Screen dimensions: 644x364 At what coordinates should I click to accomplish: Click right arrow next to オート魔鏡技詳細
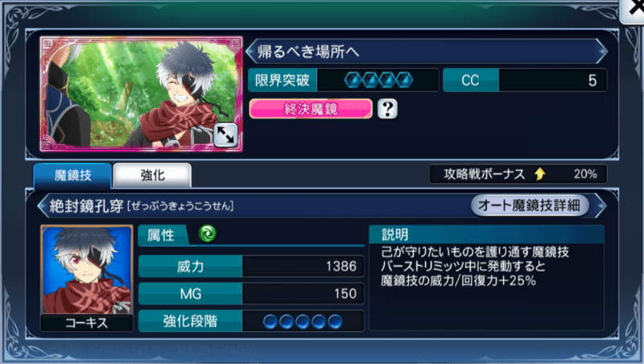pyautogui.click(x=600, y=205)
